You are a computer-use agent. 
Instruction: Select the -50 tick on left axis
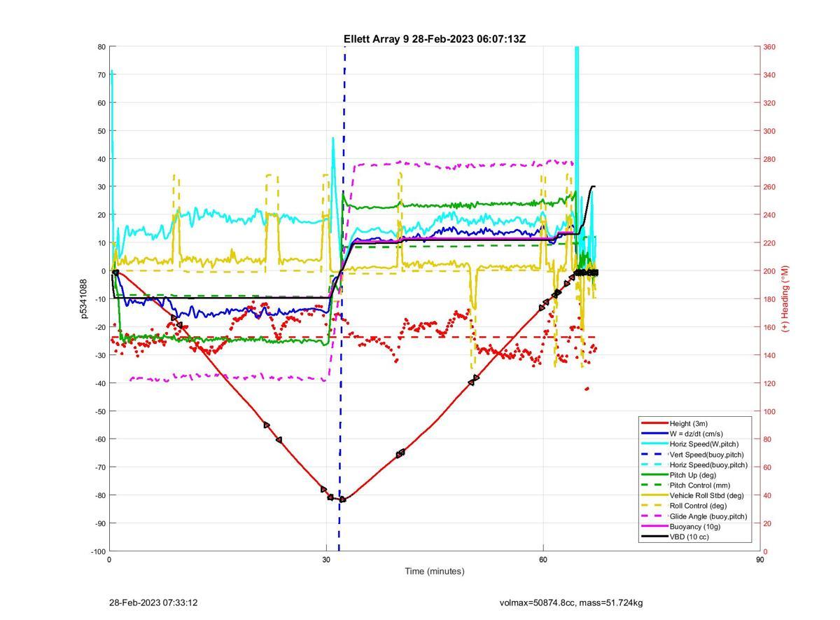(99, 411)
